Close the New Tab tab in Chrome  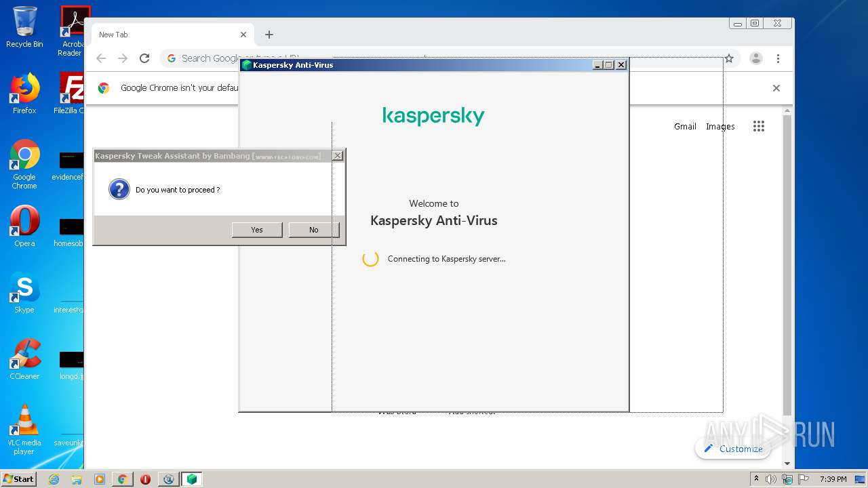coord(243,35)
